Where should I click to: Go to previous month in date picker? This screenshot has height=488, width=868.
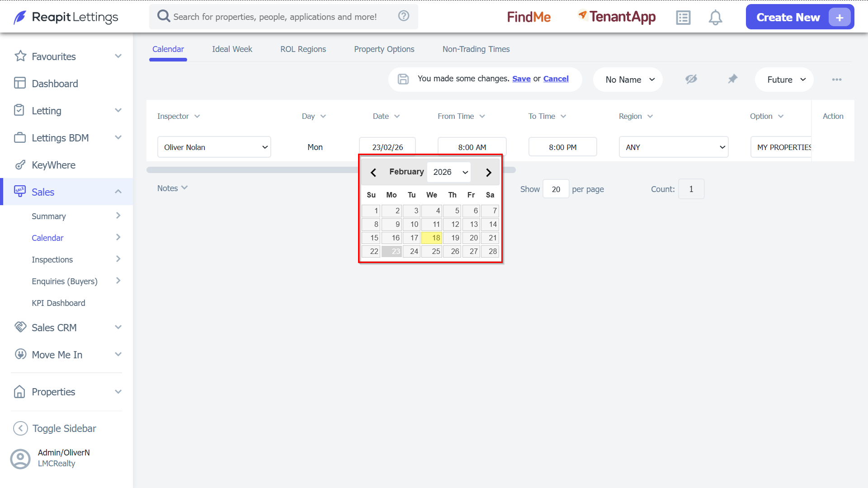coord(373,172)
